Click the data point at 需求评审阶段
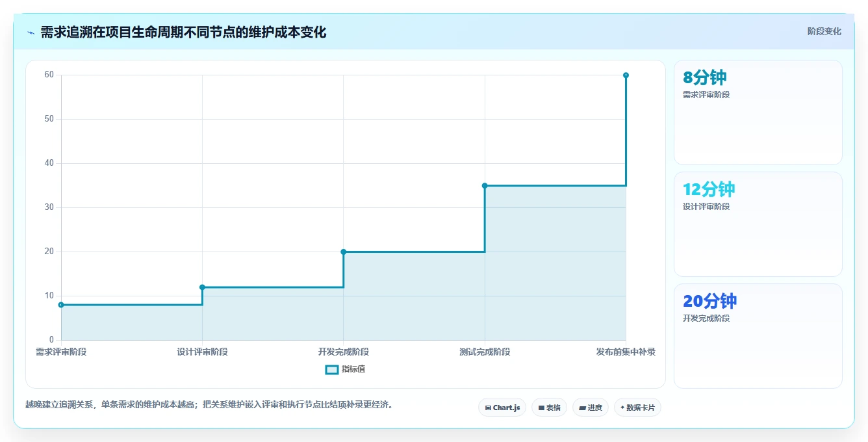The height and width of the screenshot is (442, 868). click(61, 305)
